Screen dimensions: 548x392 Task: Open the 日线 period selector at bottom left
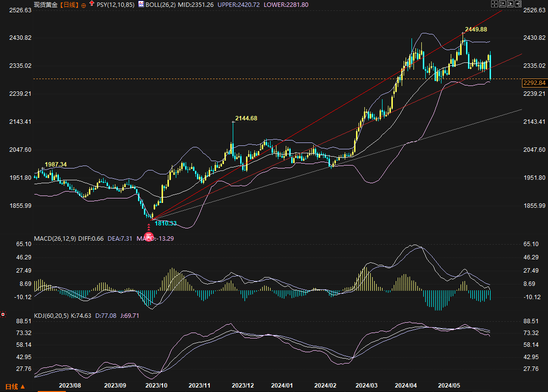tap(15, 387)
